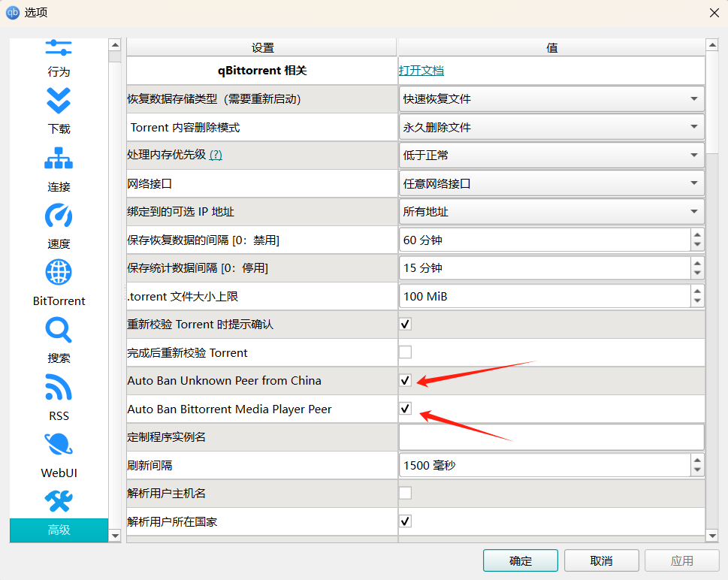The height and width of the screenshot is (580, 728).
Task: Click the 打开文档 link
Action: (421, 71)
